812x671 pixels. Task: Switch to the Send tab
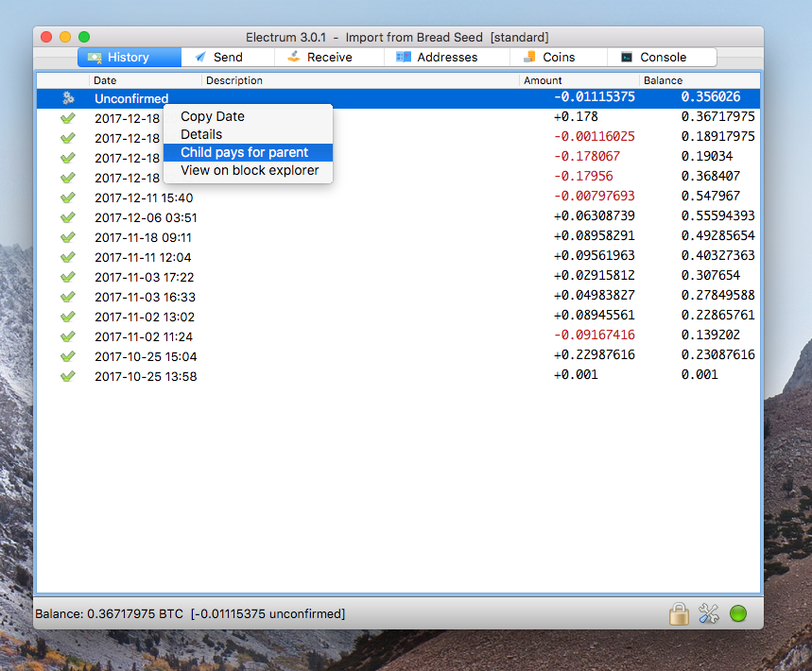coord(228,57)
